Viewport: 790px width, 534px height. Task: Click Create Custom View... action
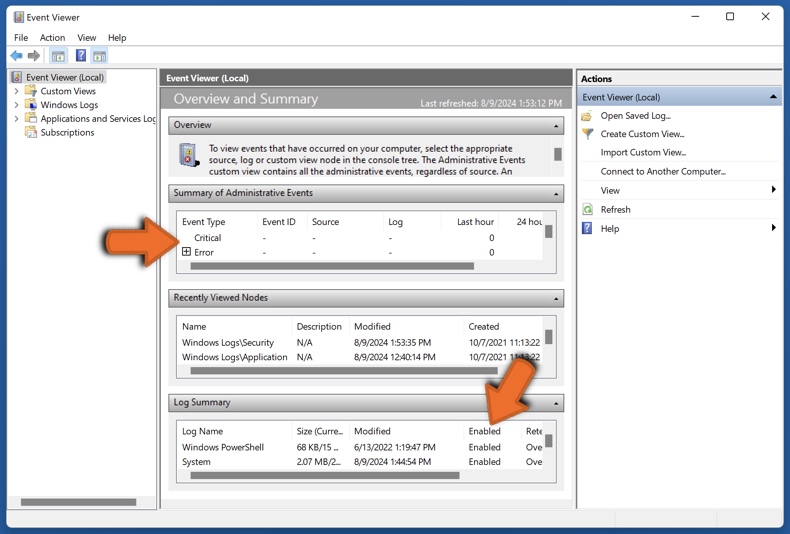[642, 134]
